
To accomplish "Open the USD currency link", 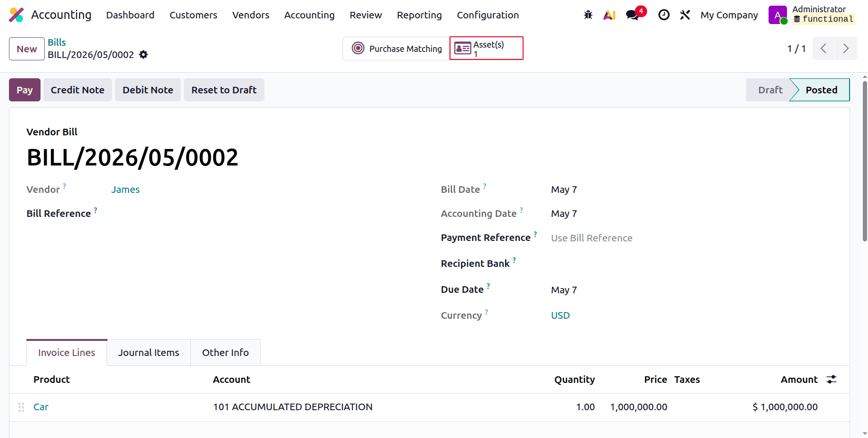I will coord(560,315).
